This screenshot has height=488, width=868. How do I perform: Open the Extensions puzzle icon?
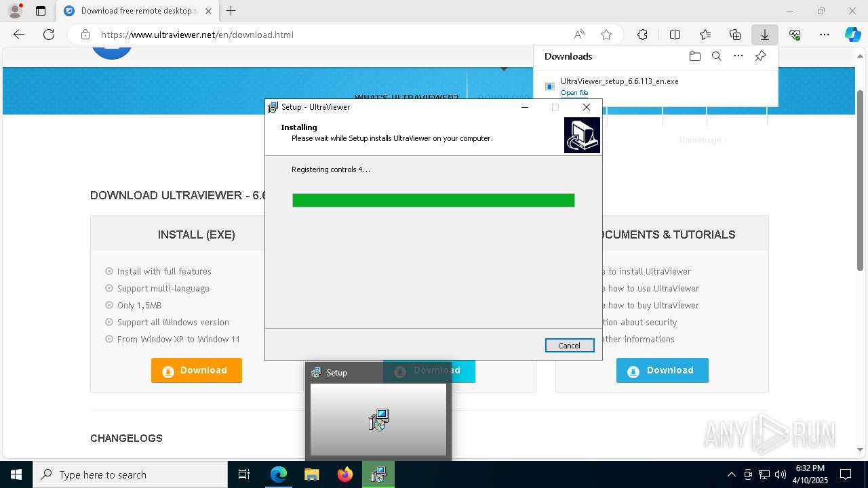pyautogui.click(x=642, y=35)
